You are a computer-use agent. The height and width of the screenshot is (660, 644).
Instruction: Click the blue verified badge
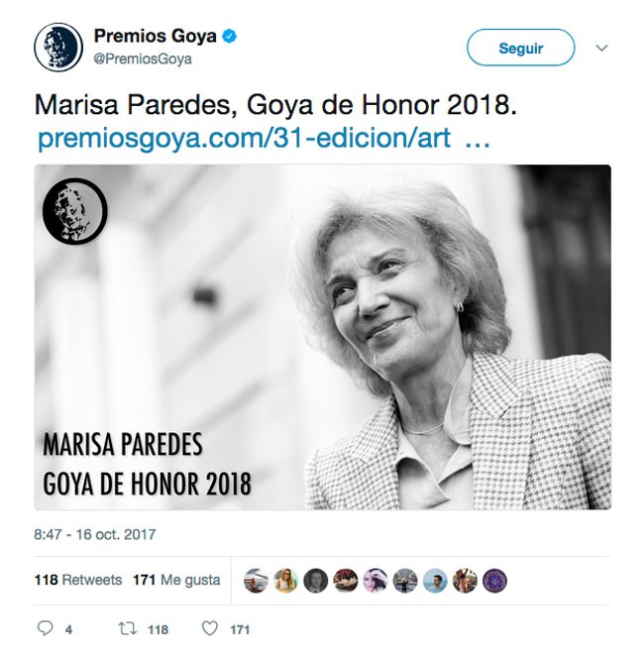point(230,37)
